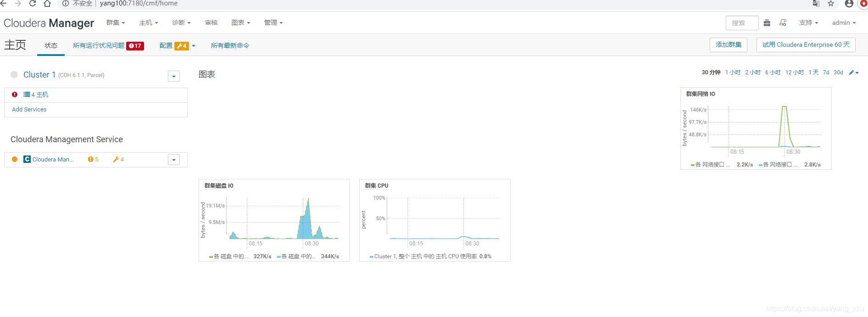868x317 pixels.
Task: Select the 7d time range
Action: [826, 72]
